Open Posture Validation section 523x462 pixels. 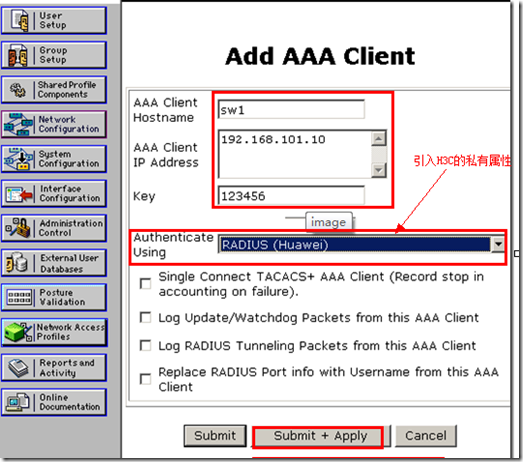(54, 298)
